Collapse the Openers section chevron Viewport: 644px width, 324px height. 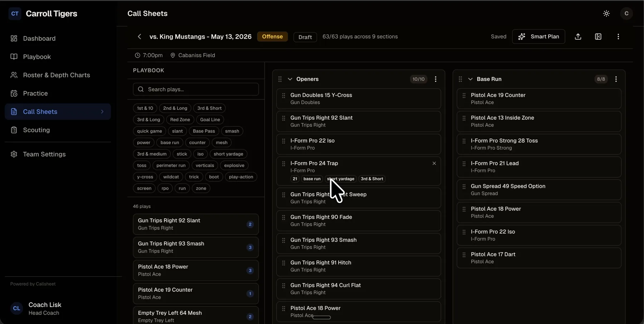pos(290,79)
